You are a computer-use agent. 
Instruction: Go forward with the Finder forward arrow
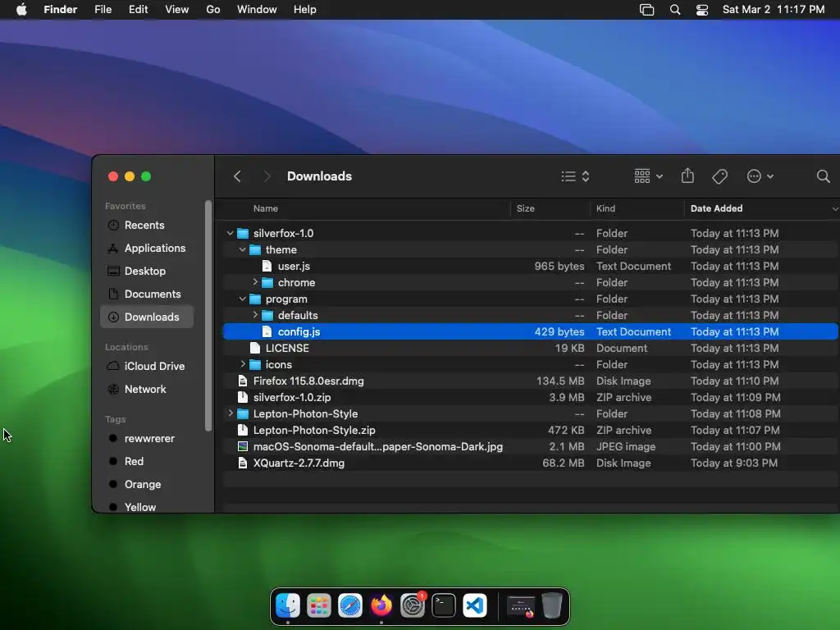(x=267, y=176)
